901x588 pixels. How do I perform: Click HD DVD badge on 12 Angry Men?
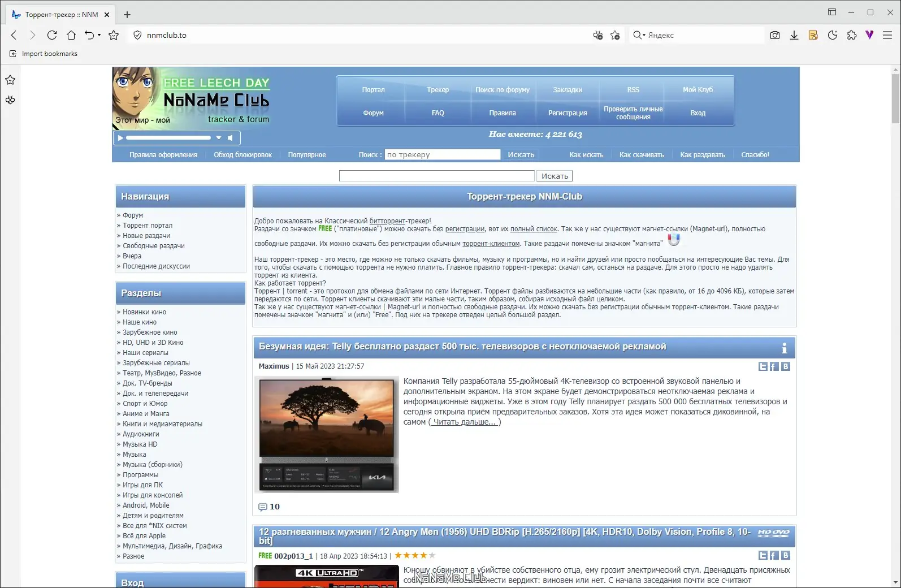[773, 533]
